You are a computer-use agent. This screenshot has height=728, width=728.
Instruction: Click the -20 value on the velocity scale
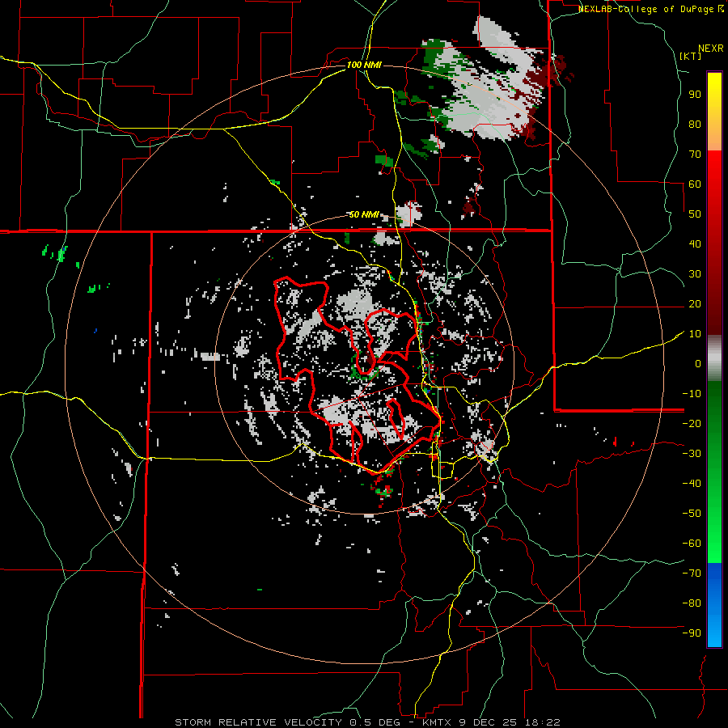(692, 423)
